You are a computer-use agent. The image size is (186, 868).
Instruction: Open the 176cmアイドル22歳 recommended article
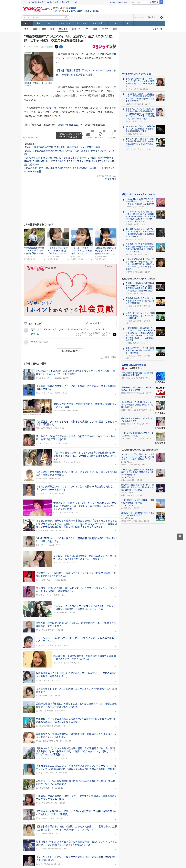76,372
